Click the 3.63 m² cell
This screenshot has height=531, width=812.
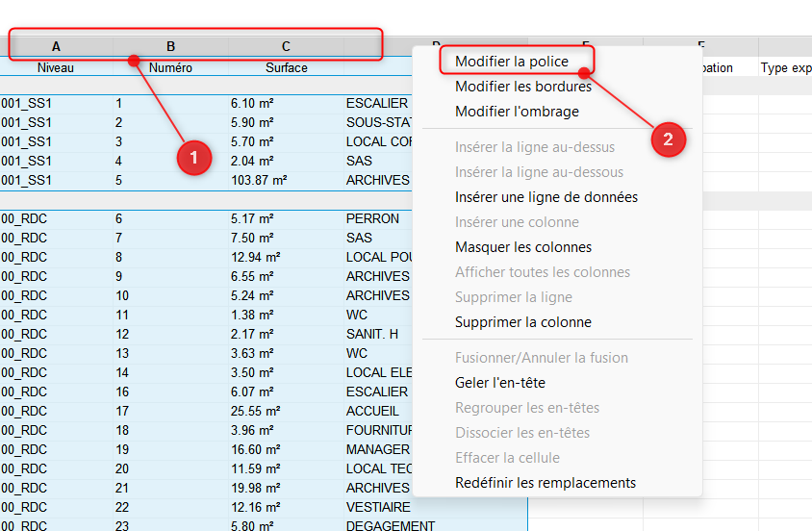[286, 353]
